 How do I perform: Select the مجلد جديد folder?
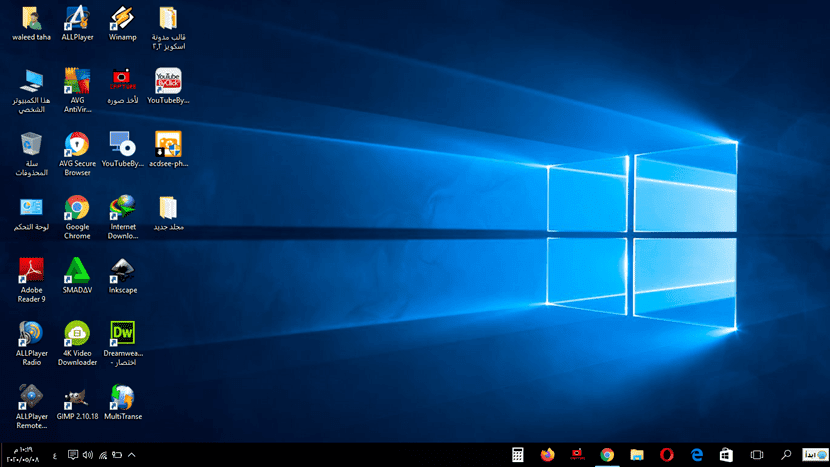(x=168, y=214)
